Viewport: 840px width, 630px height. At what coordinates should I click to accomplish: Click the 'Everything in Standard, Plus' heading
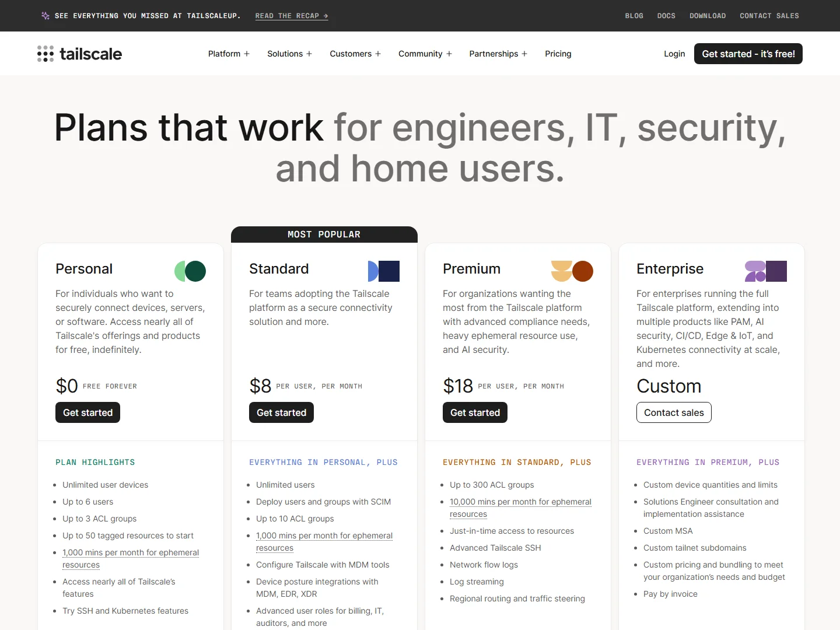pos(517,463)
